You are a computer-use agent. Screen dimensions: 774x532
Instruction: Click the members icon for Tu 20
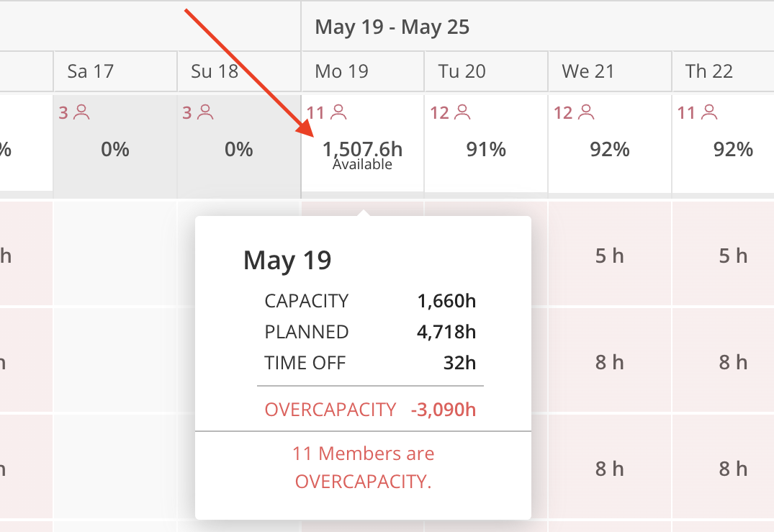pos(462,112)
